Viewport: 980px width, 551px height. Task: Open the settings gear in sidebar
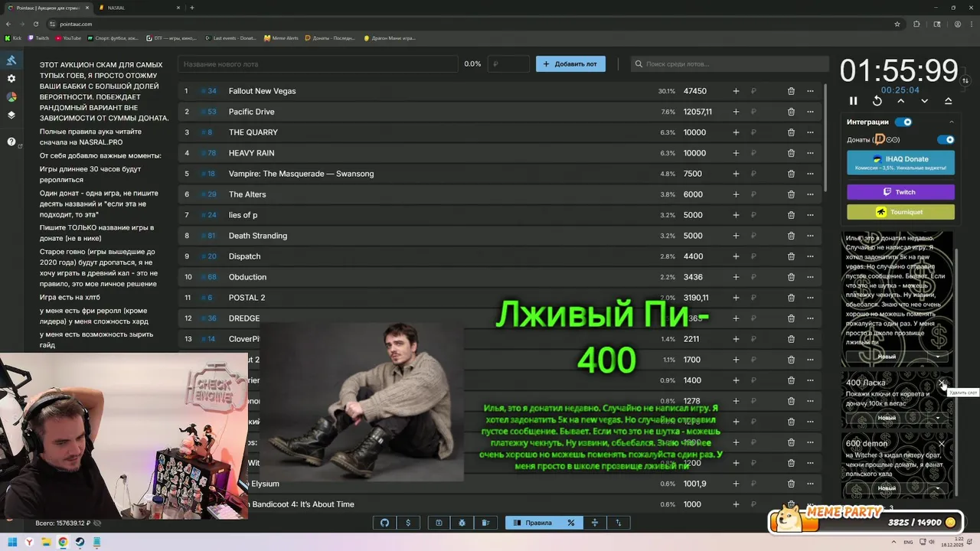click(x=11, y=79)
